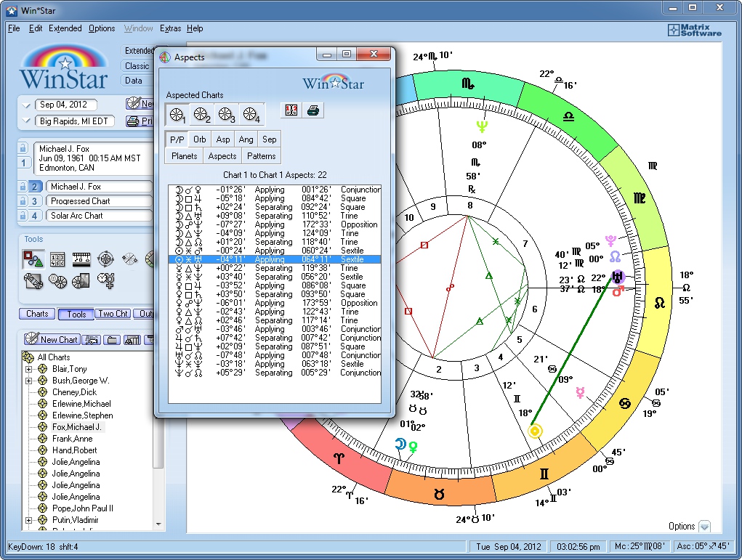Toggle the lock icon for chart slot 4
742x560 pixels.
click(x=23, y=216)
